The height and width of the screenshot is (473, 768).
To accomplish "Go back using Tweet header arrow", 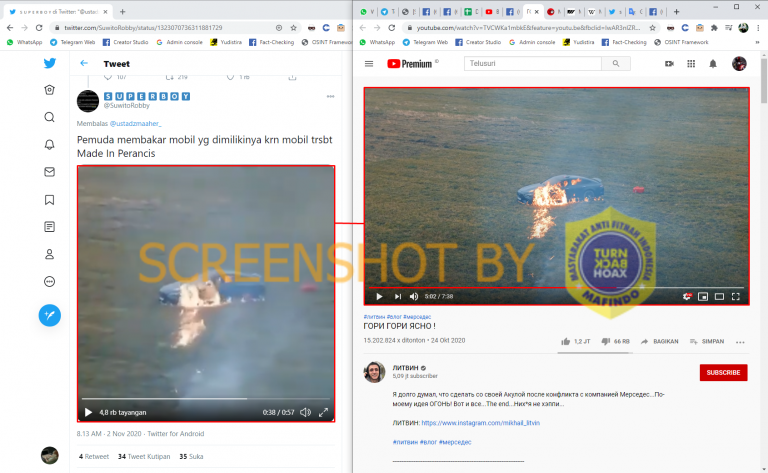I will [x=84, y=63].
